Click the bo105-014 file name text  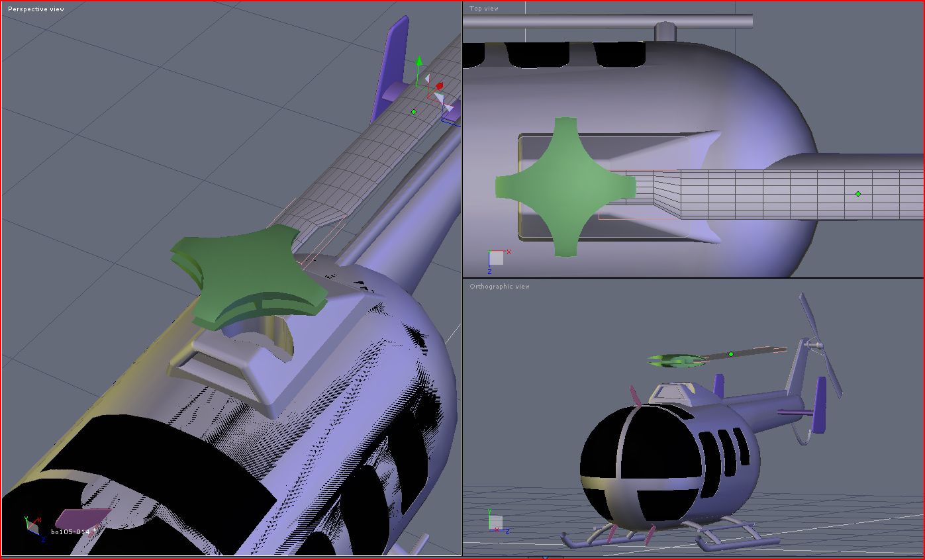point(70,532)
